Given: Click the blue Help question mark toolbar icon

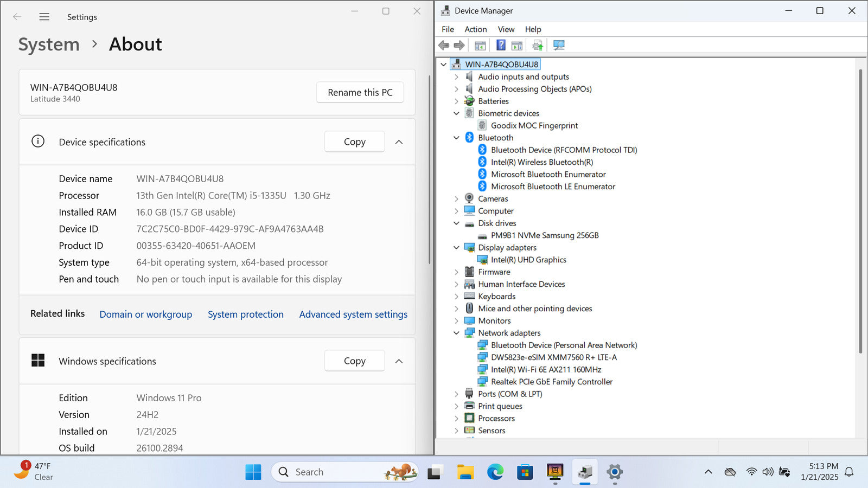Looking at the screenshot, I should [501, 45].
